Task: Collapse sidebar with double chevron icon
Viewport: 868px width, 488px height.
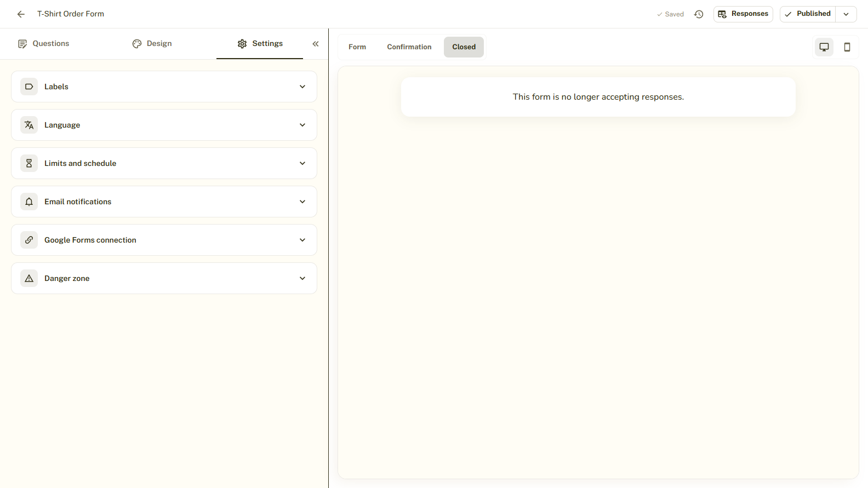Action: pos(316,44)
